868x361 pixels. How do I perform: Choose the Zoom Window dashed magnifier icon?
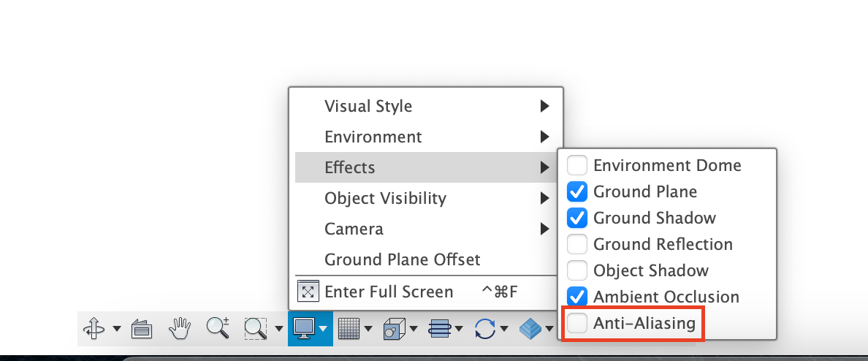256,328
